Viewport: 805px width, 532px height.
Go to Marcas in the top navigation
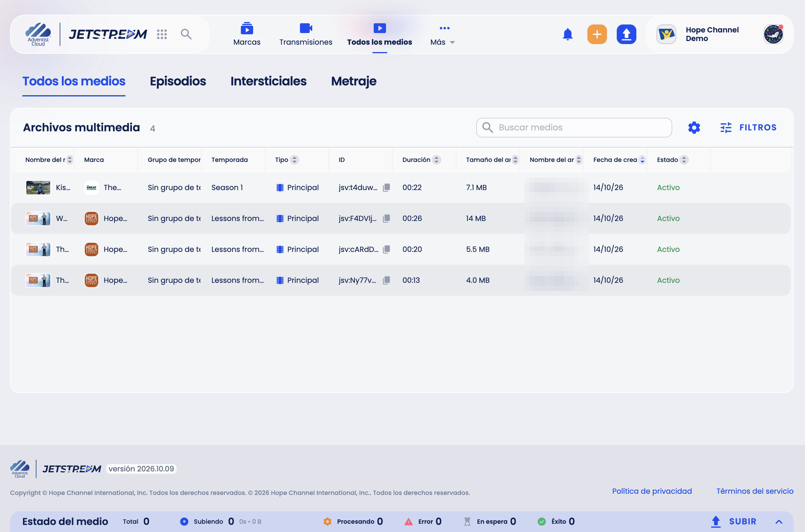(x=247, y=34)
